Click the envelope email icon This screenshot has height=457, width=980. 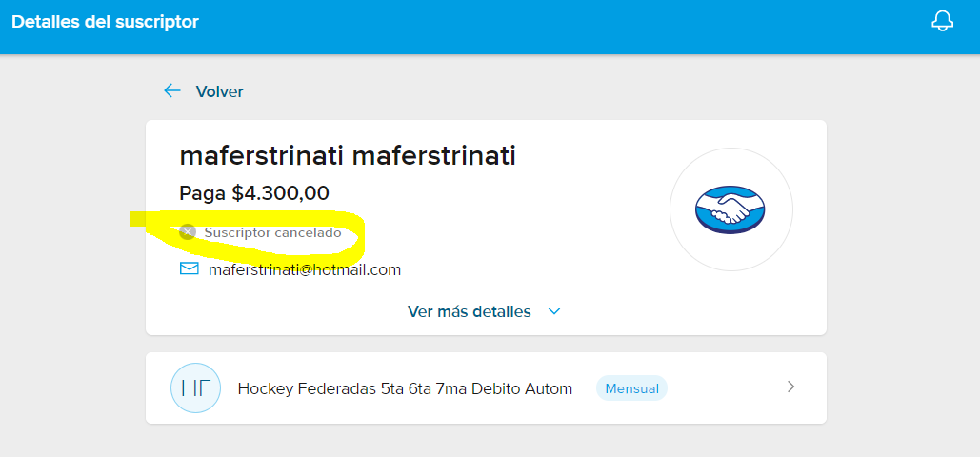tap(189, 268)
